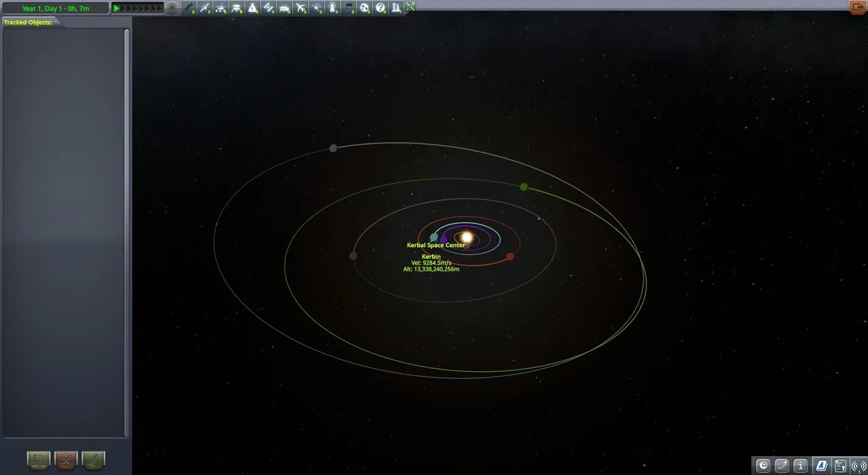
Task: Toggle the ship vessel filter
Action: click(253, 8)
